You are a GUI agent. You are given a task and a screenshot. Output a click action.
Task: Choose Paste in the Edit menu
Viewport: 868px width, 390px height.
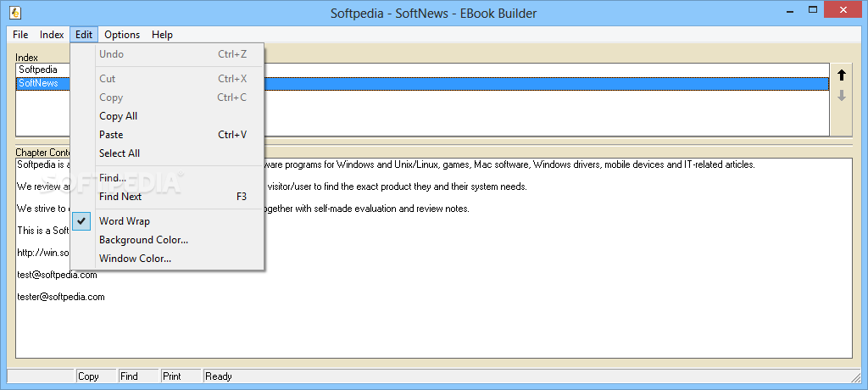coord(167,135)
